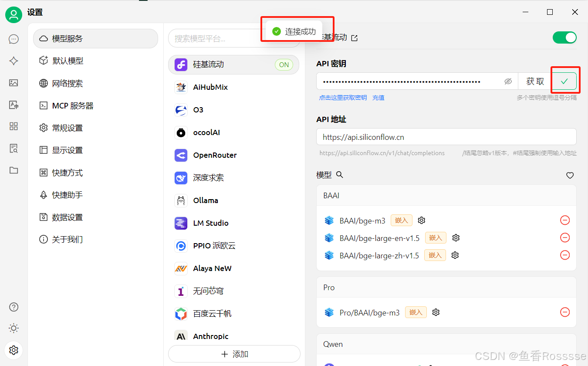Select the LM Studio provider

pos(234,223)
